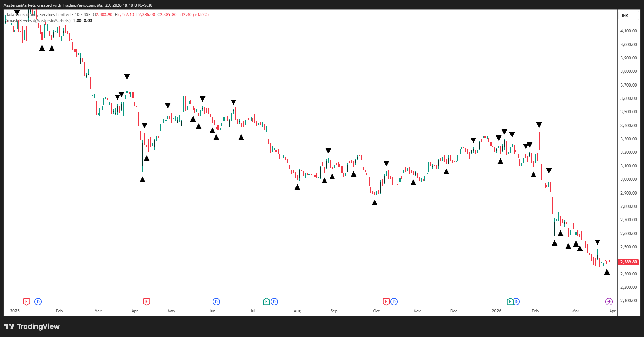This screenshot has width=644, height=337.
Task: Click the blue dividend icon before February 2025
Action: tap(38, 301)
